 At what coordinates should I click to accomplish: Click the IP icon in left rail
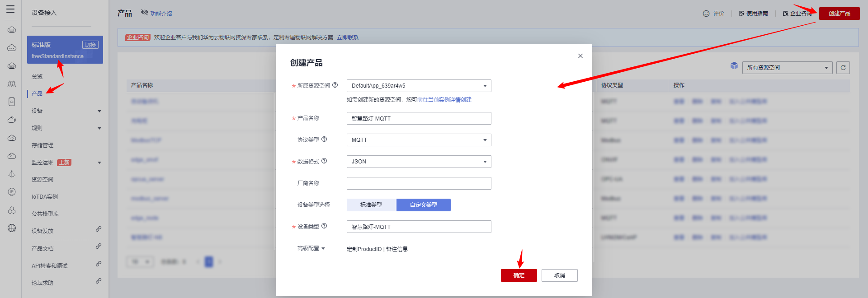[x=12, y=192]
